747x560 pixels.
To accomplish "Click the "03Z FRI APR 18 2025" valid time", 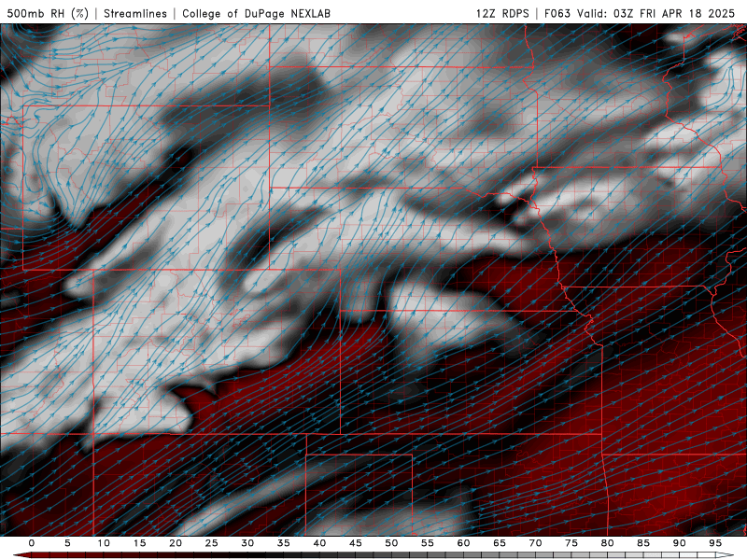I will coord(674,14).
